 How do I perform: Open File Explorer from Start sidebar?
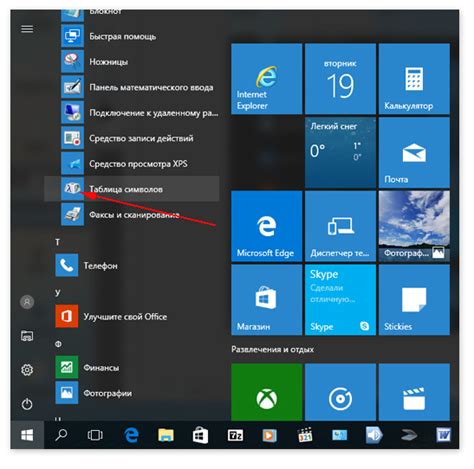pos(27,336)
